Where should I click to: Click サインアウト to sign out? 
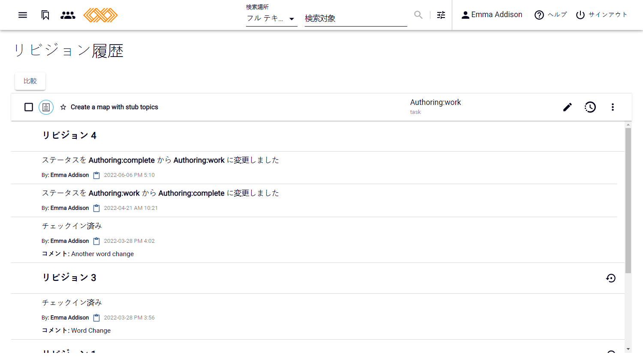click(x=601, y=15)
